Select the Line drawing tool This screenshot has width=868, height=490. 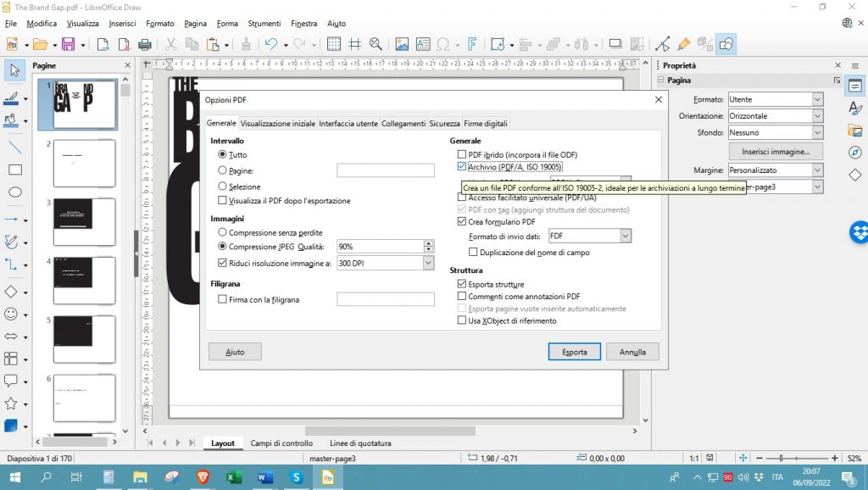[x=14, y=146]
